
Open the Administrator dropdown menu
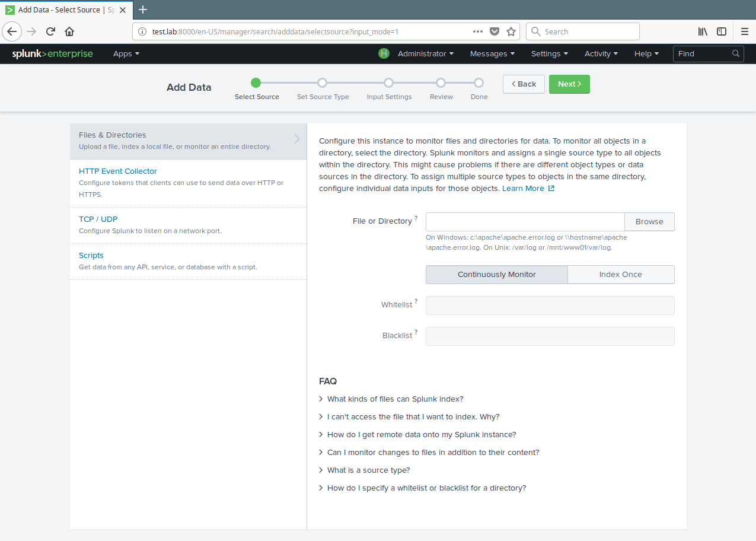425,54
